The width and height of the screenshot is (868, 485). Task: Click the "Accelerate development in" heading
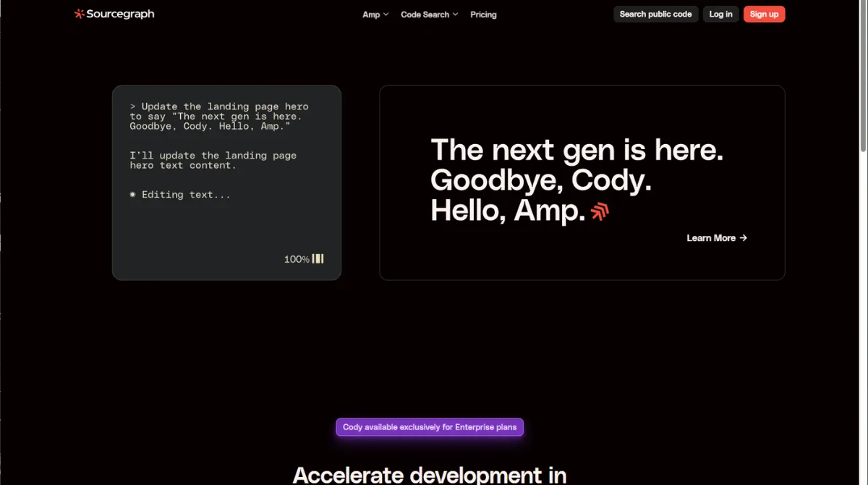coord(430,474)
